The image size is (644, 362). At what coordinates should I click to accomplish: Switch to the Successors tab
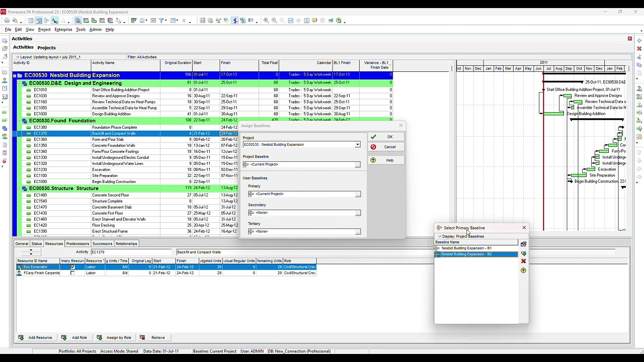tap(102, 244)
